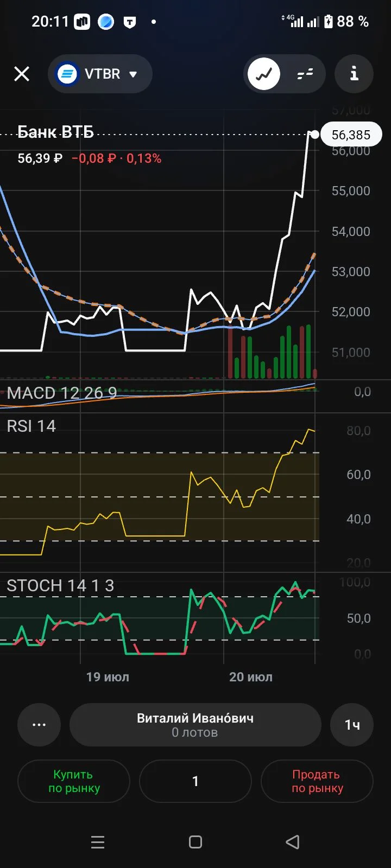Screen dimensions: 391x868
Task: Open the VTBR ticker dropdown
Action: point(100,74)
